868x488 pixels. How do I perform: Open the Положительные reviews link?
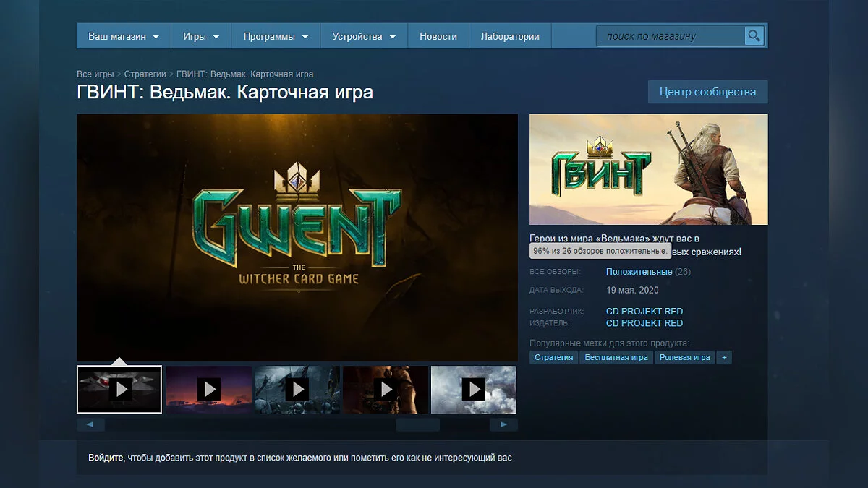pyautogui.click(x=639, y=272)
